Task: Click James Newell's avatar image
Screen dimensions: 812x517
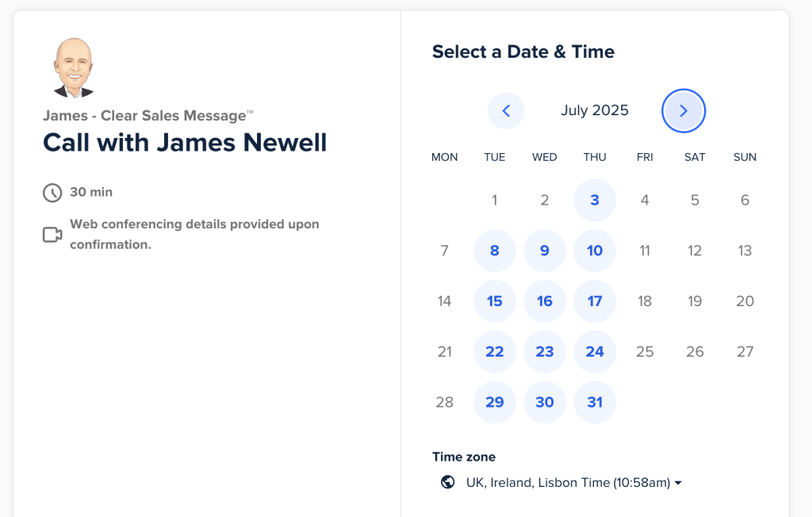Action: pyautogui.click(x=74, y=68)
